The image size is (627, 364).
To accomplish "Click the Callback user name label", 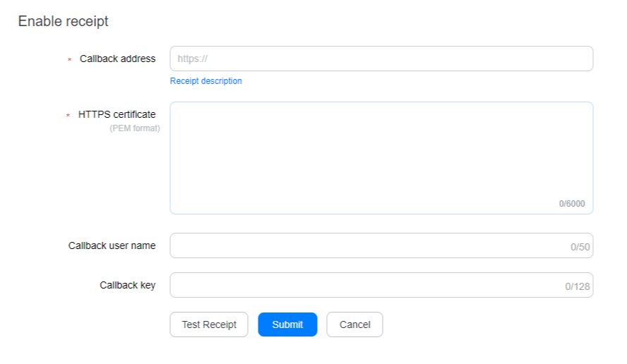I will tap(112, 245).
